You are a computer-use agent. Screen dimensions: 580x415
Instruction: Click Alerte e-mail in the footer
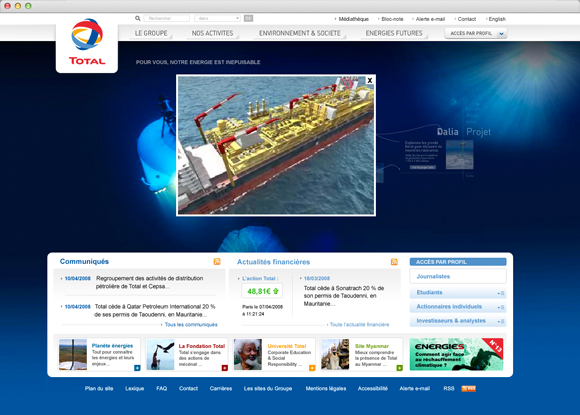415,388
